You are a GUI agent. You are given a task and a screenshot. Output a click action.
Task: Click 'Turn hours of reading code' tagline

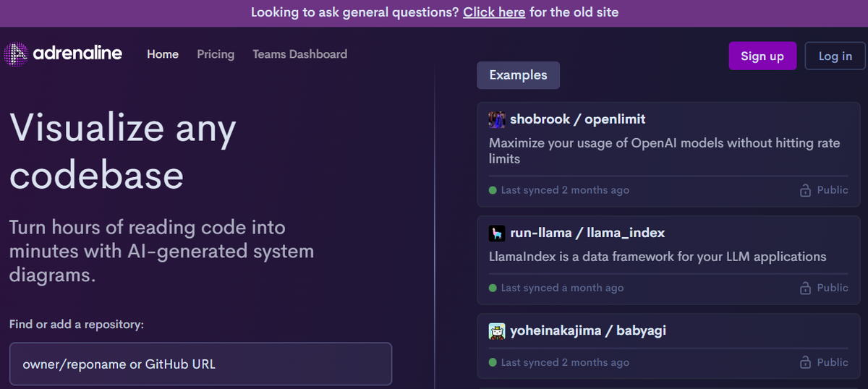pyautogui.click(x=161, y=252)
